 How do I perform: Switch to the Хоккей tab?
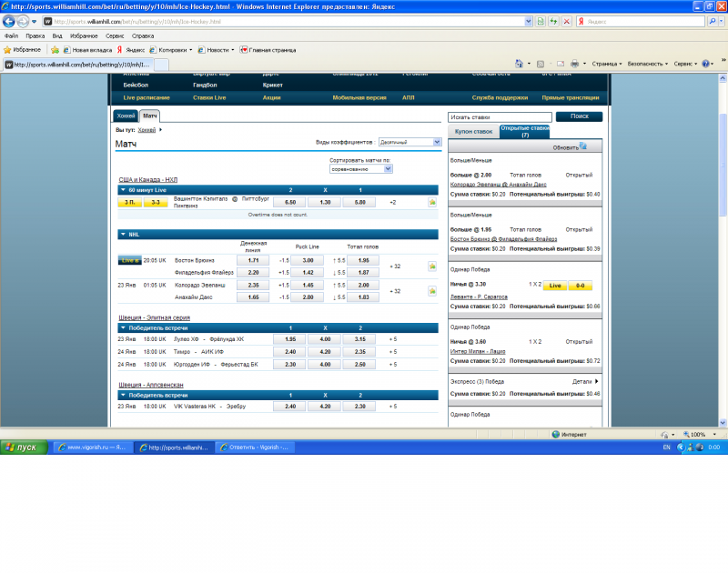(126, 116)
